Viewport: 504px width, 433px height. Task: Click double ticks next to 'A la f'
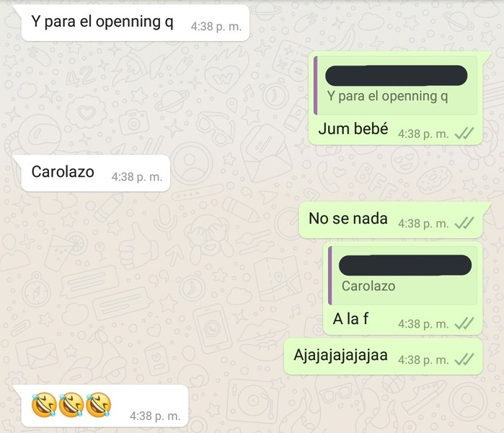(x=464, y=323)
